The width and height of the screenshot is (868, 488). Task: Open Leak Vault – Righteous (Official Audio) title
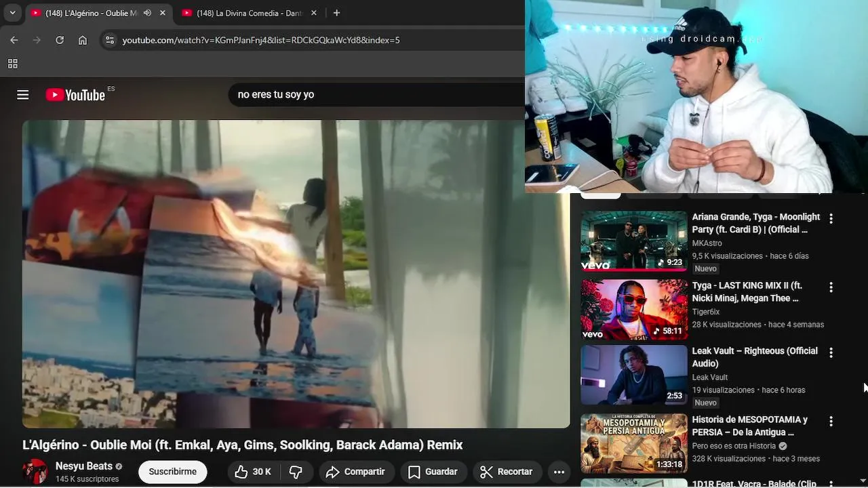[x=755, y=357]
